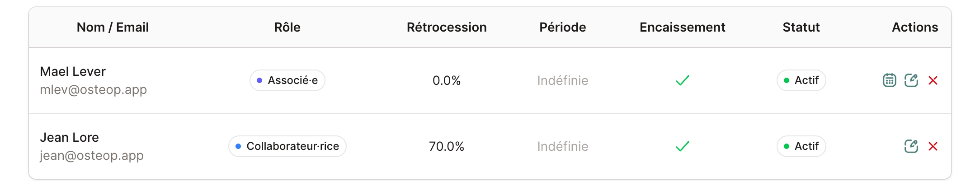
Task: Remove Jean Lore with the red X
Action: pos(933,146)
